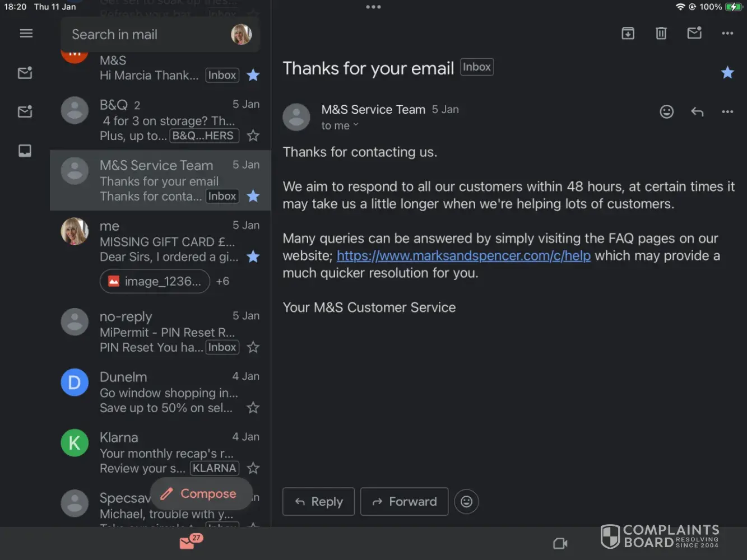This screenshot has width=747, height=560.
Task: Open Specsavers Michael trouble email
Action: (160, 505)
